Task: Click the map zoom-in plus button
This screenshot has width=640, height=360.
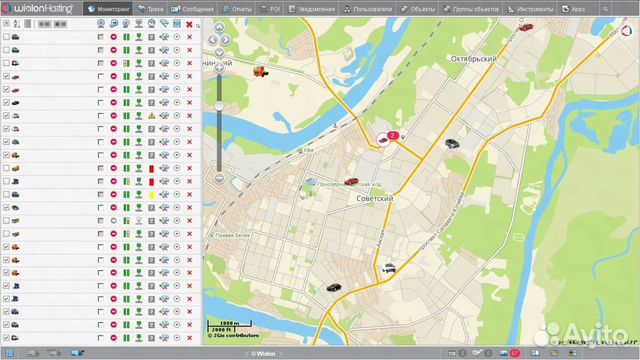Action: point(219,68)
